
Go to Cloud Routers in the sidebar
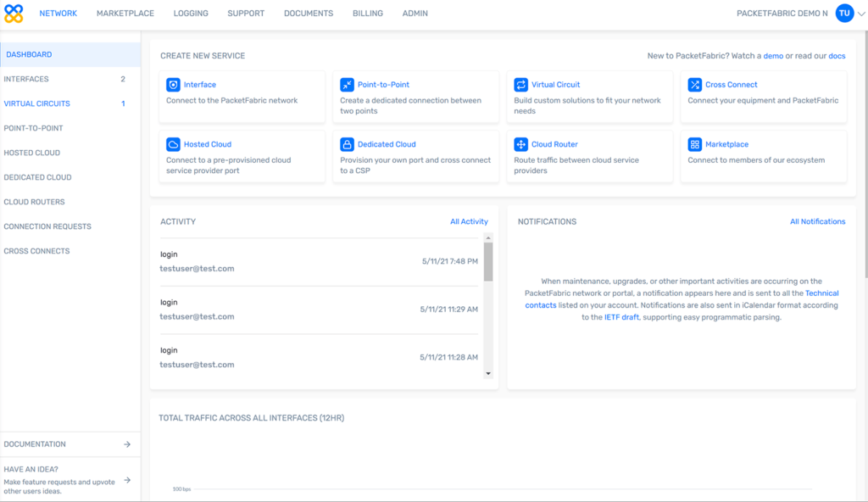[x=70, y=202]
